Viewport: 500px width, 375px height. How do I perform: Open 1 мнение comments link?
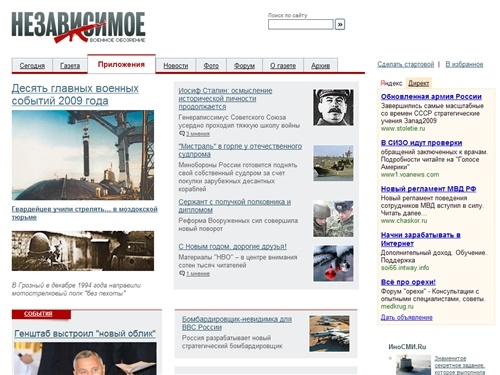(x=198, y=274)
